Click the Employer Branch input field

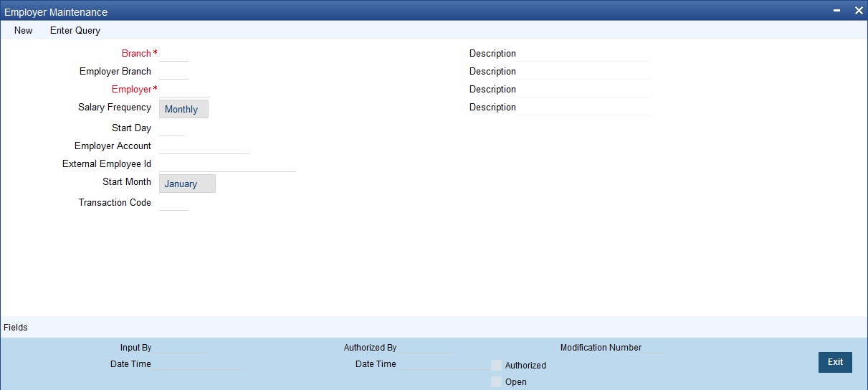tap(173, 72)
